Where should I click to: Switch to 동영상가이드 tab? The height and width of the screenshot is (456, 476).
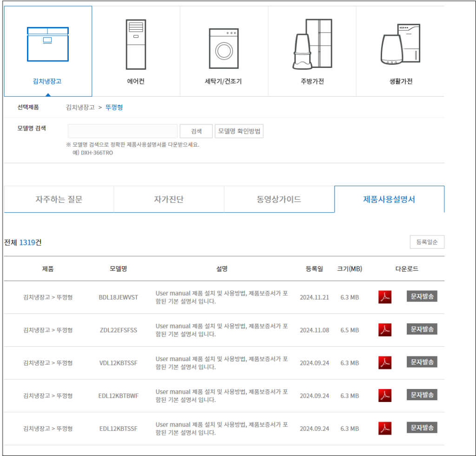279,199
